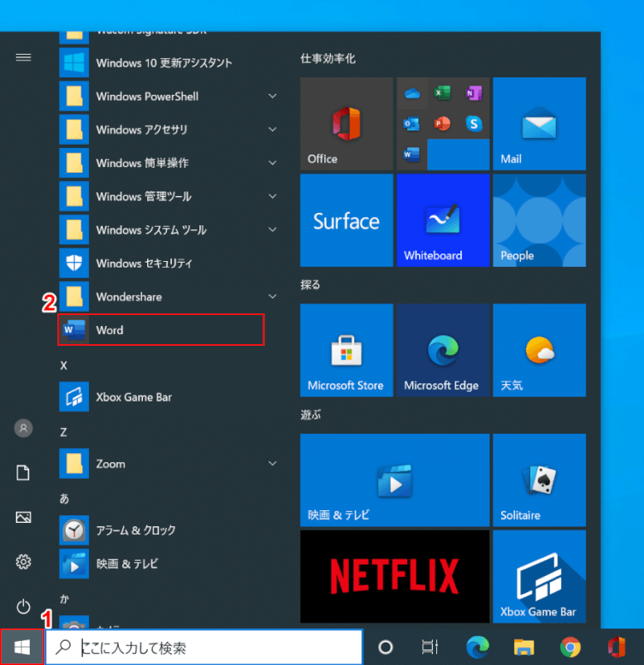Image resolution: width=644 pixels, height=665 pixels.
Task: Open Pictures from the left rail
Action: pos(23,517)
